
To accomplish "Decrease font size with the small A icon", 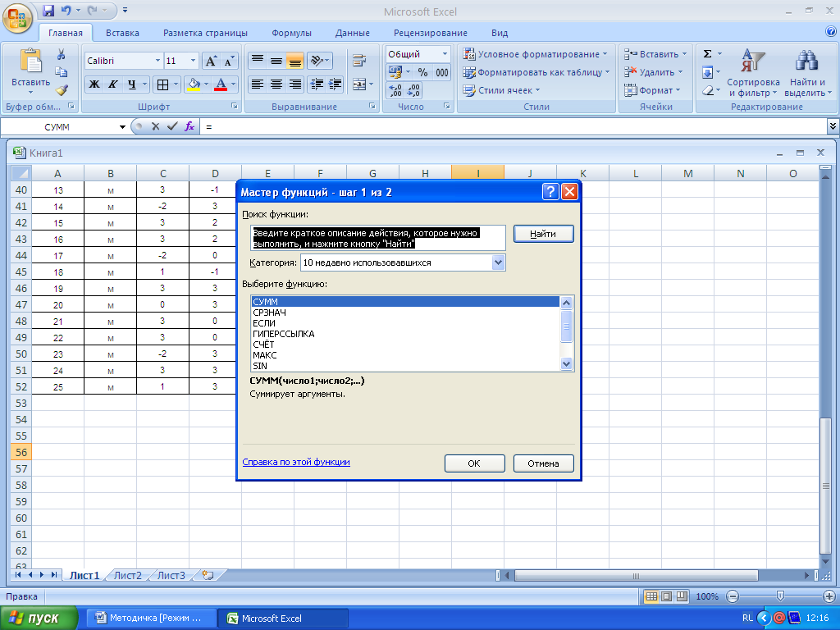I will point(229,61).
